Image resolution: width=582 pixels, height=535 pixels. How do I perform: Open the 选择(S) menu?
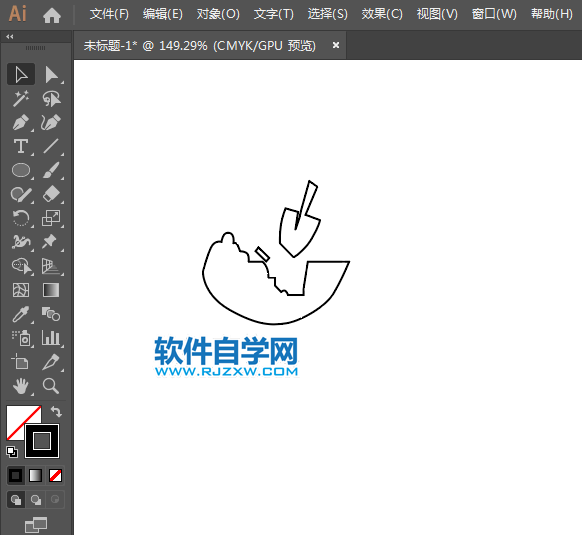pyautogui.click(x=327, y=14)
